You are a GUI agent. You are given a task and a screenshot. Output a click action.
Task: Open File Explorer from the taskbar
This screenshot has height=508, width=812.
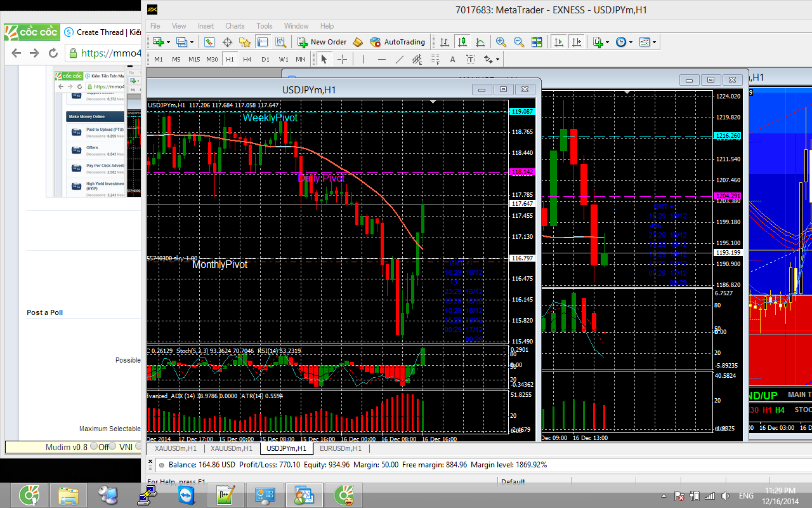(69, 495)
